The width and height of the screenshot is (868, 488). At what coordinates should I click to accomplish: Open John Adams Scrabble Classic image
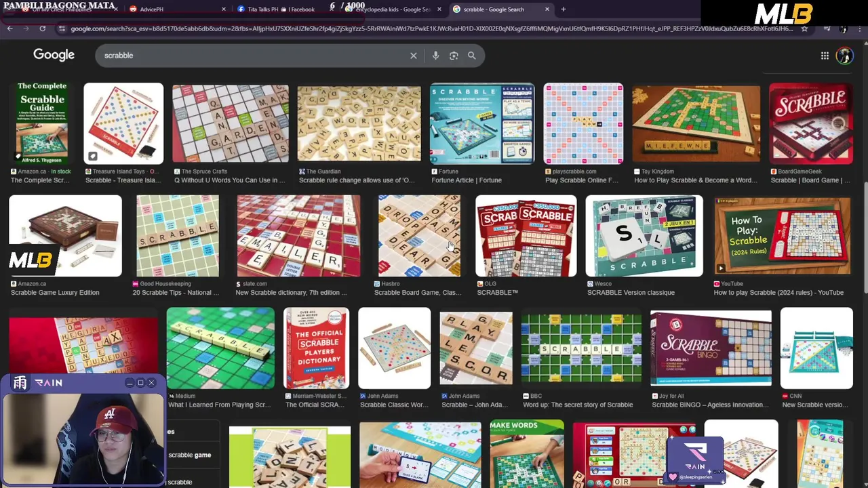point(394,348)
